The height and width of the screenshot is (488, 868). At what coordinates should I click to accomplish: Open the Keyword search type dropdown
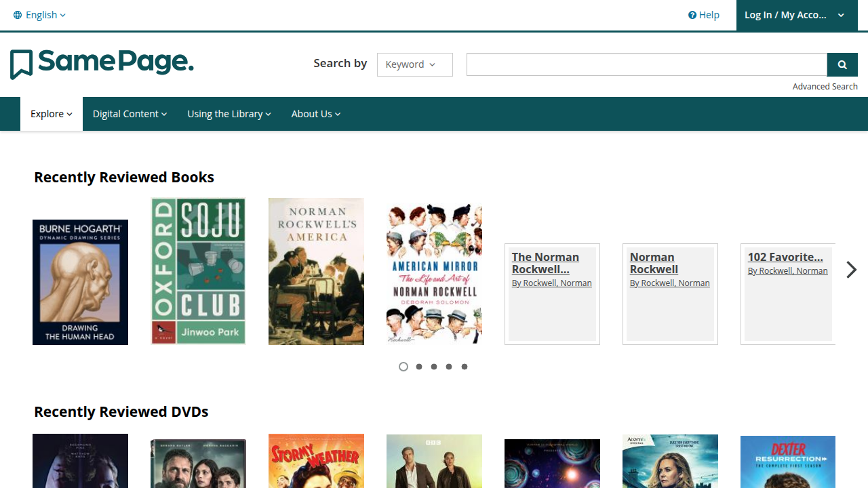point(415,64)
